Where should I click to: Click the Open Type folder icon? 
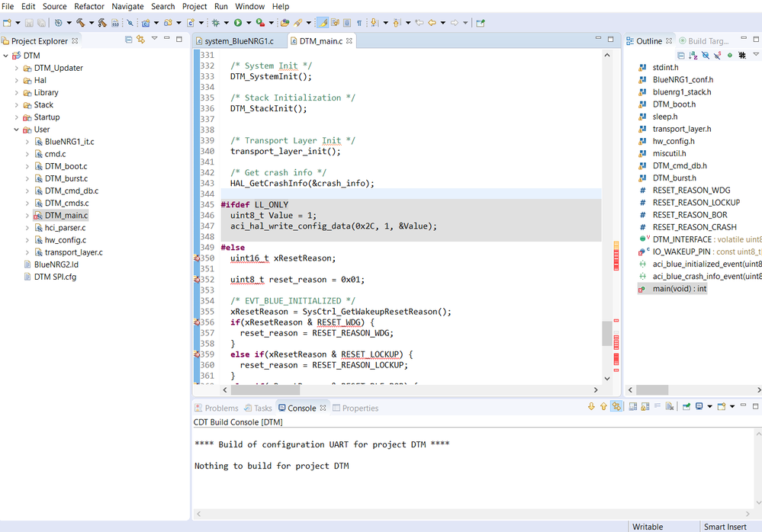(285, 23)
